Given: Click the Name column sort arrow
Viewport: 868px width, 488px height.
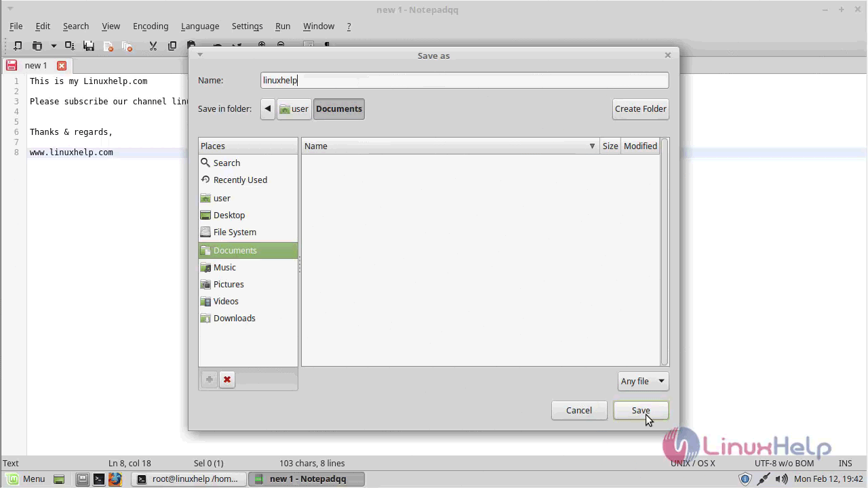Looking at the screenshot, I should (x=592, y=146).
